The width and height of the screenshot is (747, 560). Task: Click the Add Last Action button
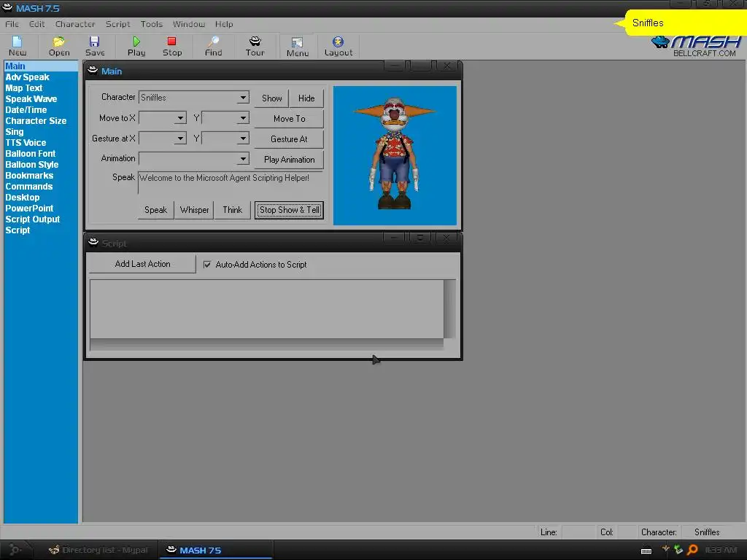point(142,264)
